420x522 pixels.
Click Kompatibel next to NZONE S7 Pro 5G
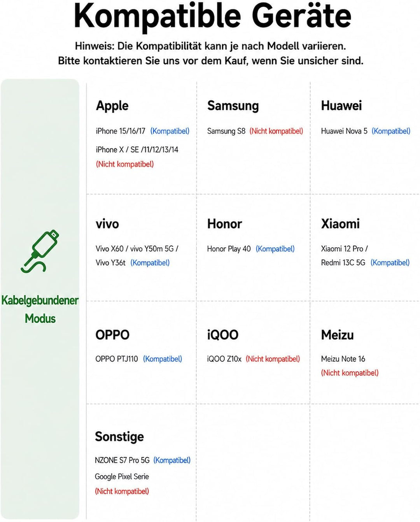click(172, 460)
